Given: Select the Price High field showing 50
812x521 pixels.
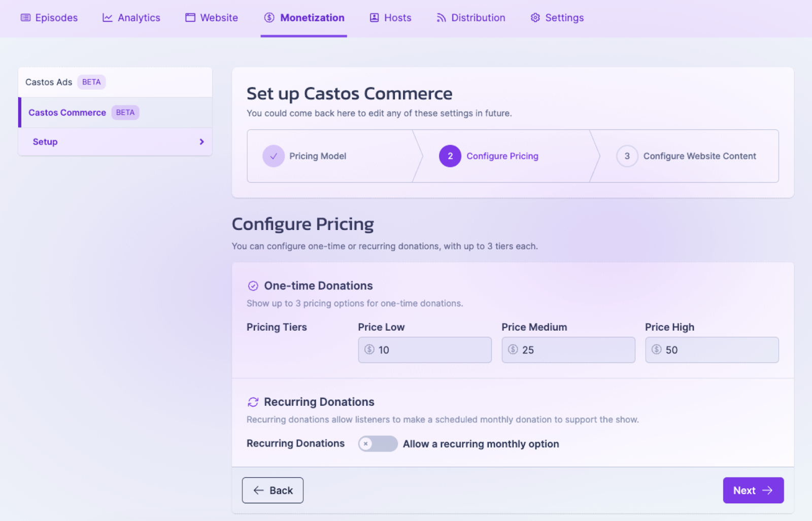Looking at the screenshot, I should [712, 350].
